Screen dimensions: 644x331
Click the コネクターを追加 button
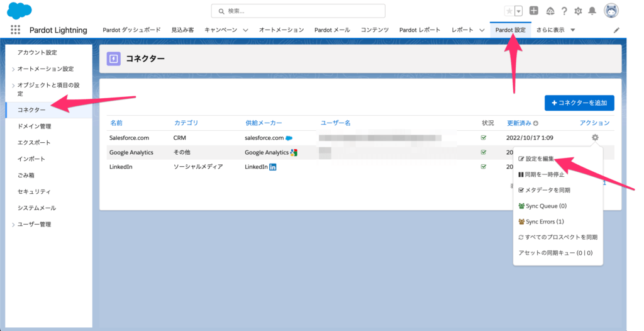click(x=579, y=103)
